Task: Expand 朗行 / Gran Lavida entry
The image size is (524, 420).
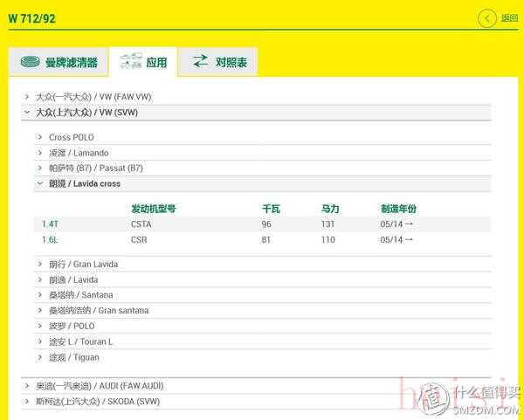Action: point(83,264)
